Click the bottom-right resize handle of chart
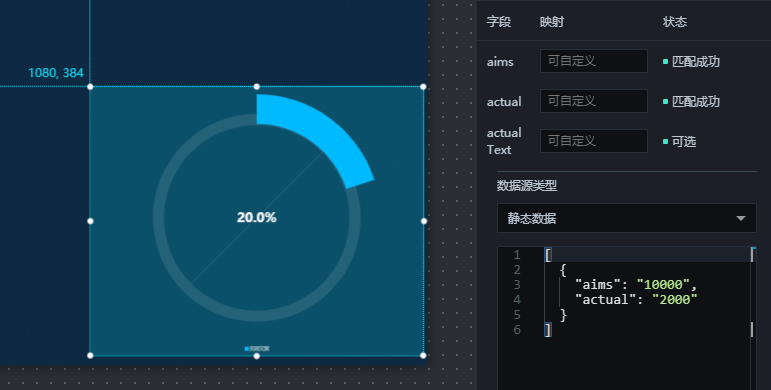 point(423,355)
